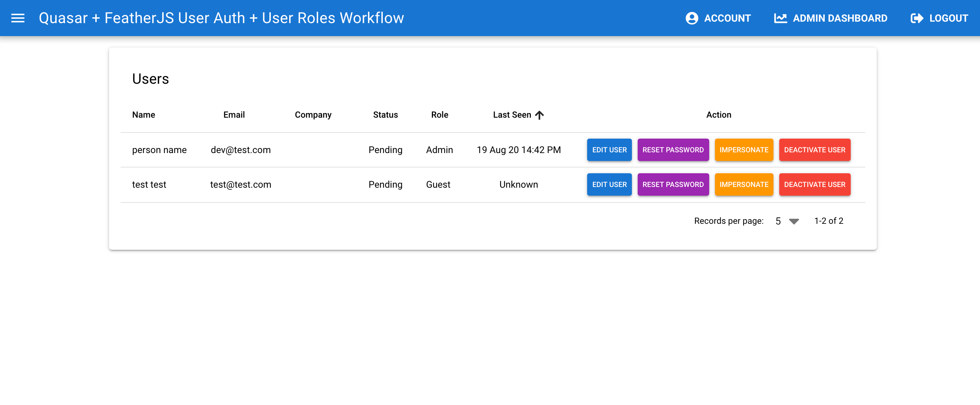Impersonate the dev@test.com user
Image resolution: width=980 pixels, height=405 pixels.
743,150
